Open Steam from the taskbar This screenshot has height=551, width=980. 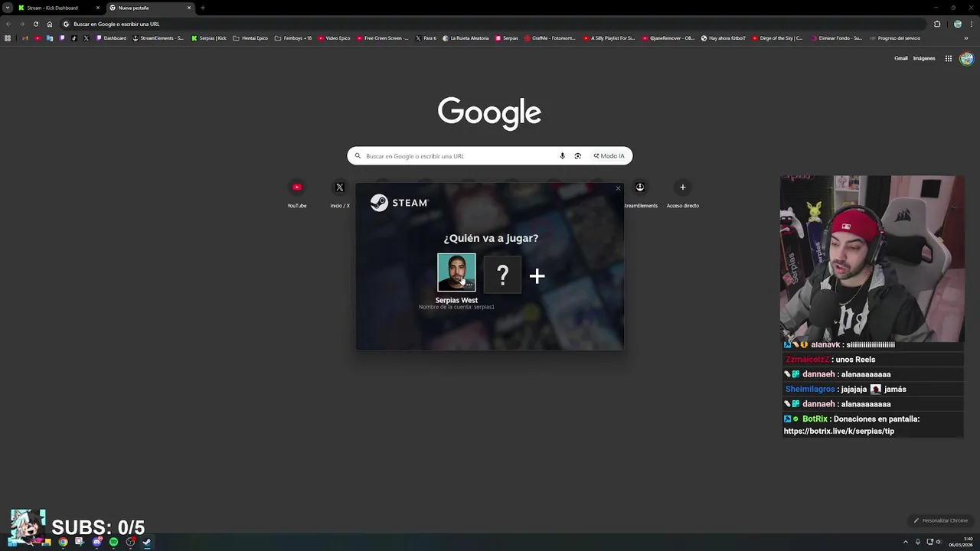[146, 542]
